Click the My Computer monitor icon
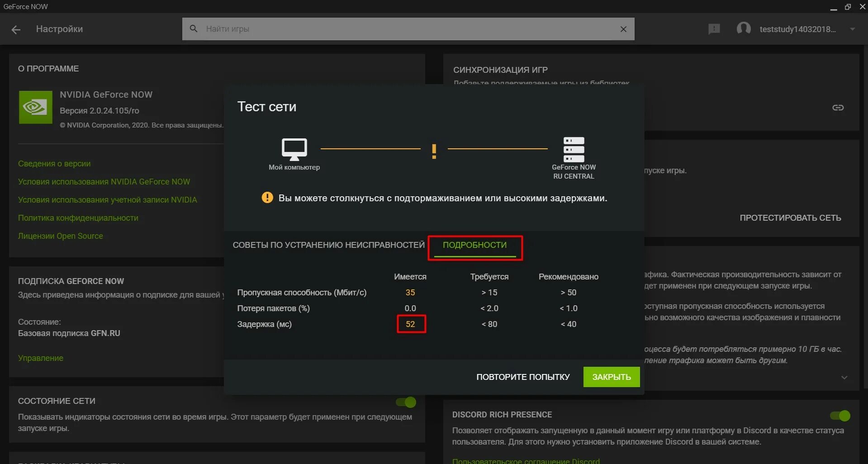The height and width of the screenshot is (464, 868). point(294,149)
